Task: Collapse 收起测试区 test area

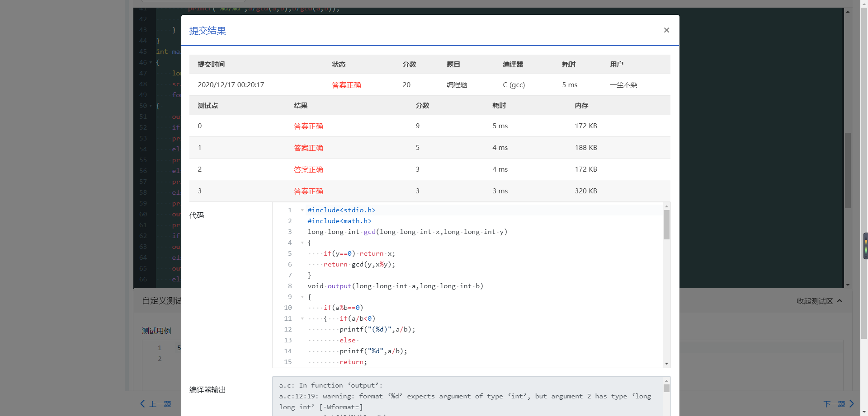Action: (819, 301)
